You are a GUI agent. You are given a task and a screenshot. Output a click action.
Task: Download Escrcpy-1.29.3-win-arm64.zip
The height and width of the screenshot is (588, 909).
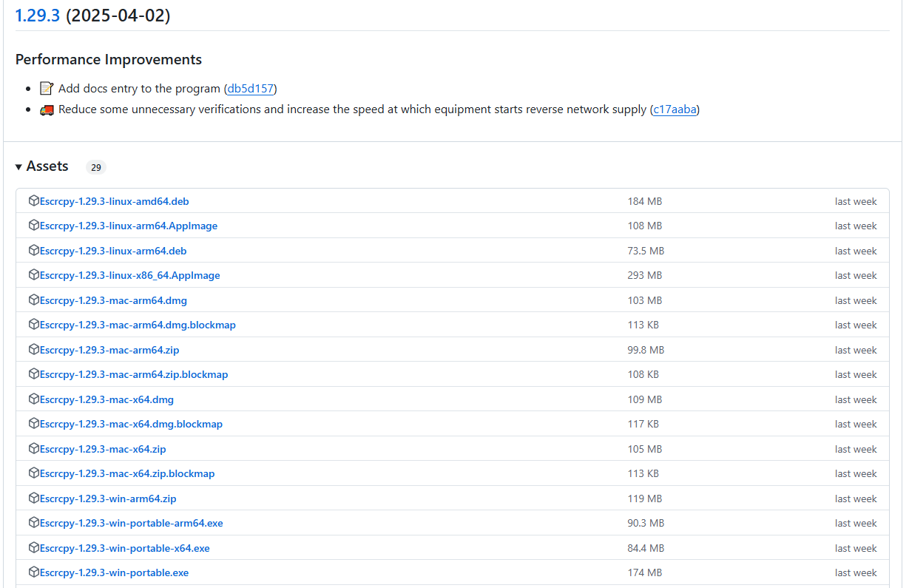coord(108,499)
